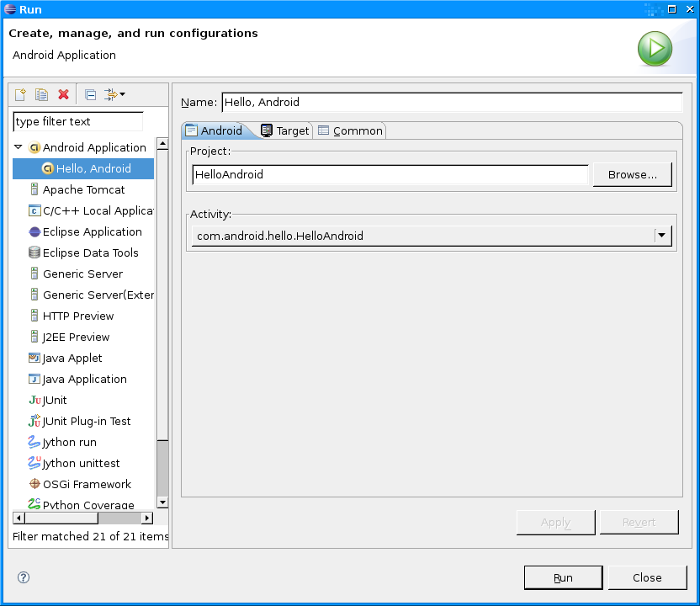Click the tree's vertical scrollbar down arrow
This screenshot has height=606, width=700.
(162, 502)
